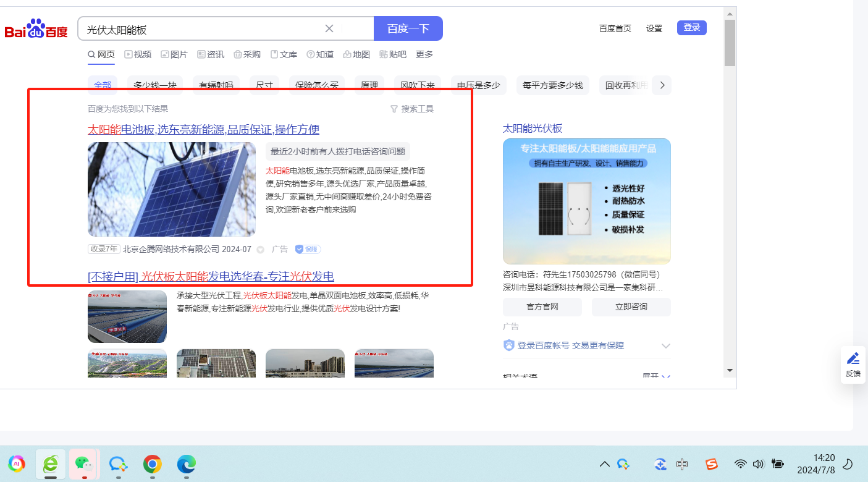Open the AI assistant in the taskbar
868x482 pixels.
pos(17,463)
